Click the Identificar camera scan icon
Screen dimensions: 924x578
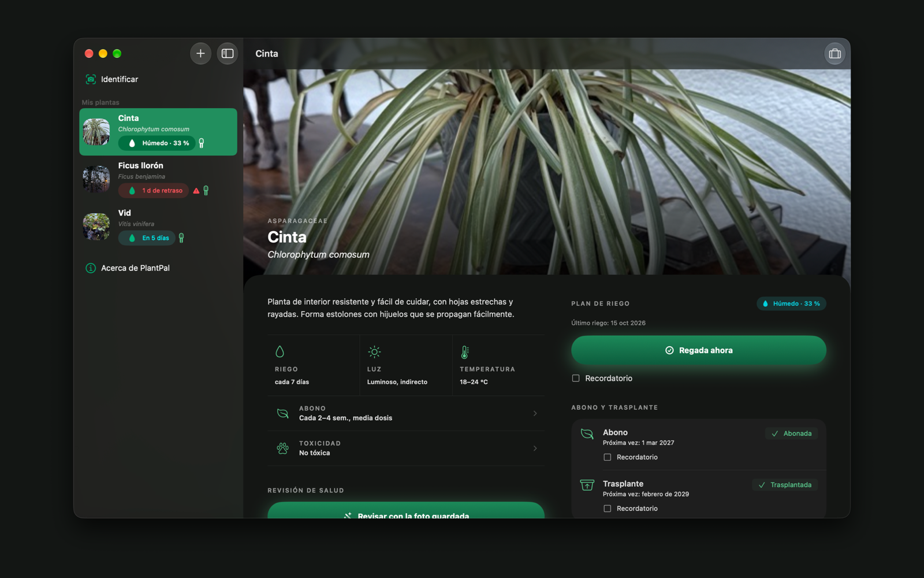point(91,79)
